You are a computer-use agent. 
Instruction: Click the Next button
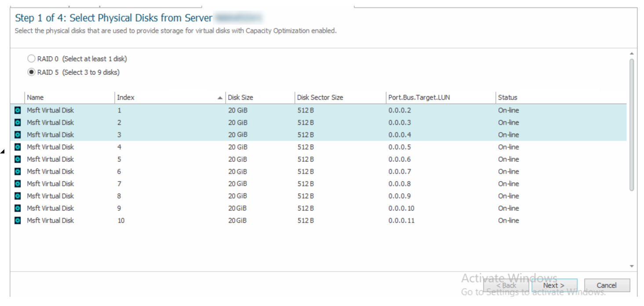553,285
